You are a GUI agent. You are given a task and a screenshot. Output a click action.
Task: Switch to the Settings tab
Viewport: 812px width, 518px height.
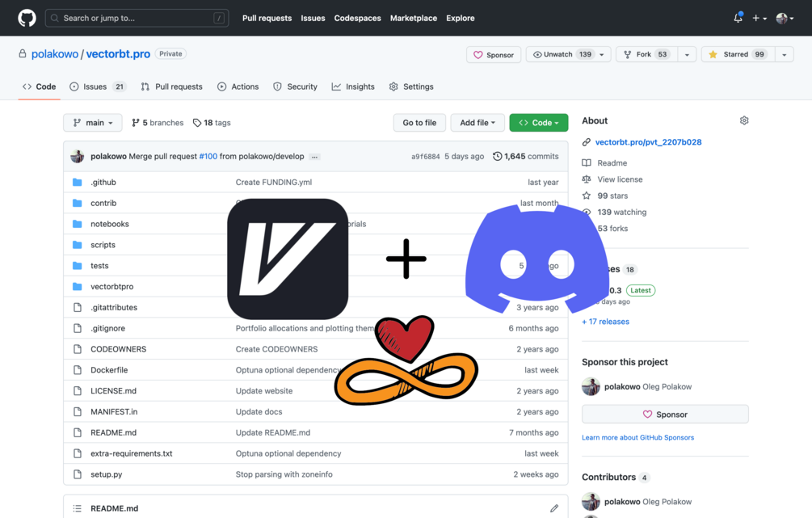411,86
